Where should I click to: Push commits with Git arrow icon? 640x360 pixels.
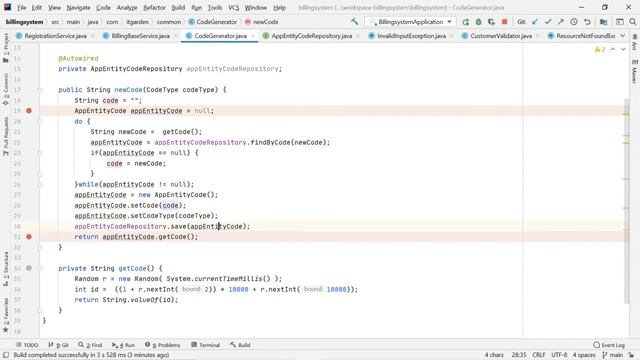coord(561,22)
